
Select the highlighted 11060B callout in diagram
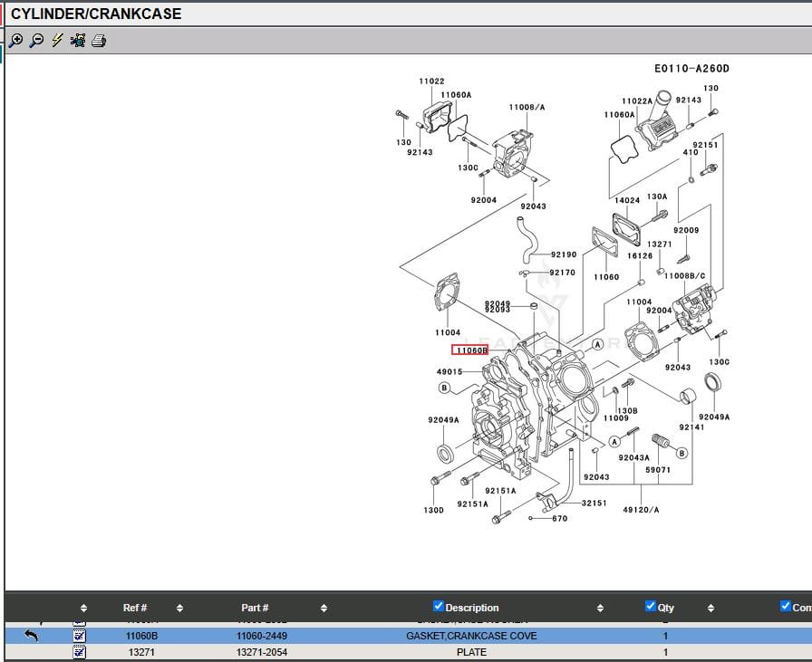point(471,350)
